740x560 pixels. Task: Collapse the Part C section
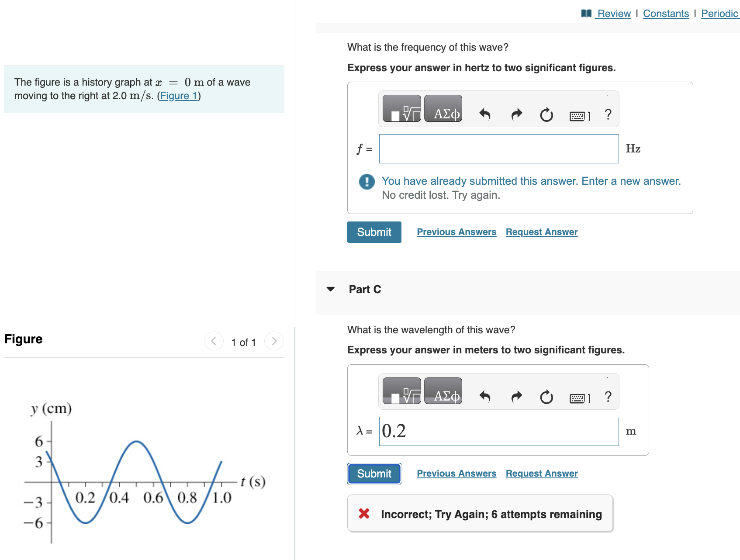[x=331, y=288]
